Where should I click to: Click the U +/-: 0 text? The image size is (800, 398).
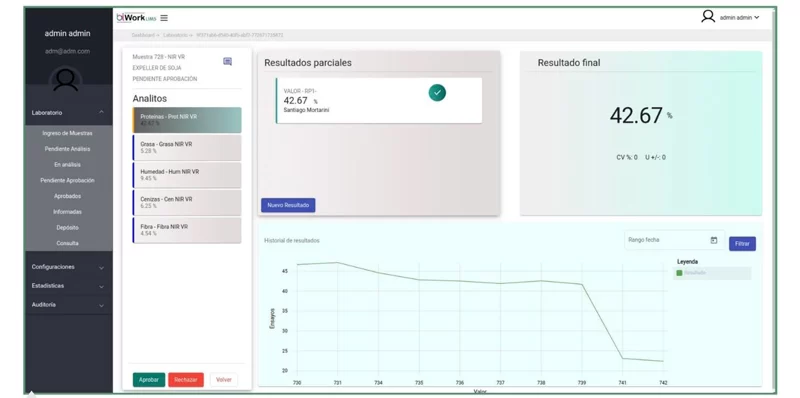tap(655, 158)
